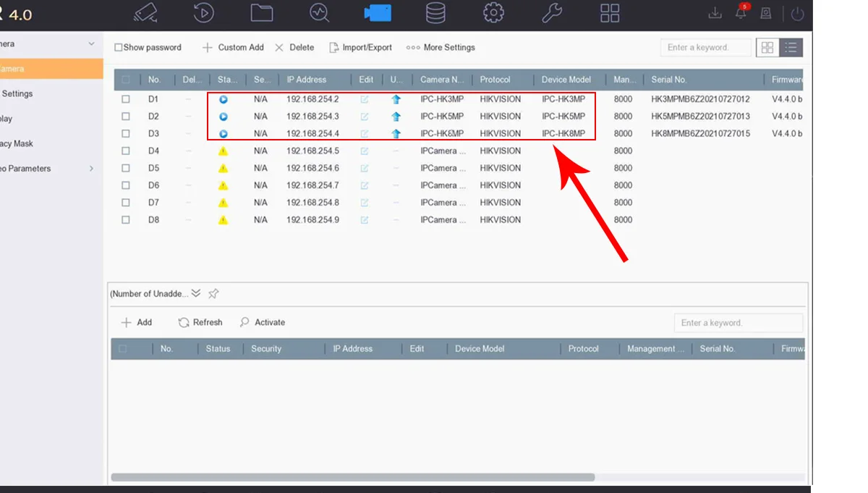The image size is (868, 493).
Task: Click keyword search field in unadded panel
Action: [739, 323]
